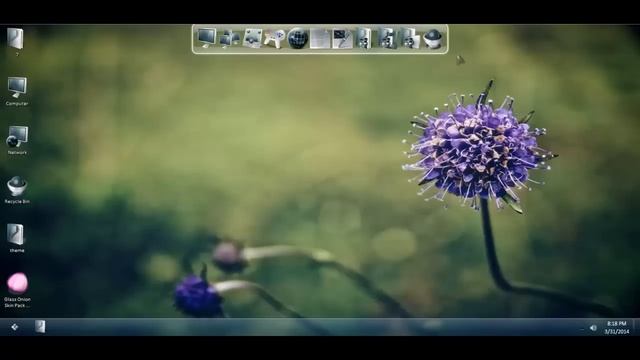Click the volume speaker icon in the tray
Viewport: 640px width, 360px height.
(593, 328)
